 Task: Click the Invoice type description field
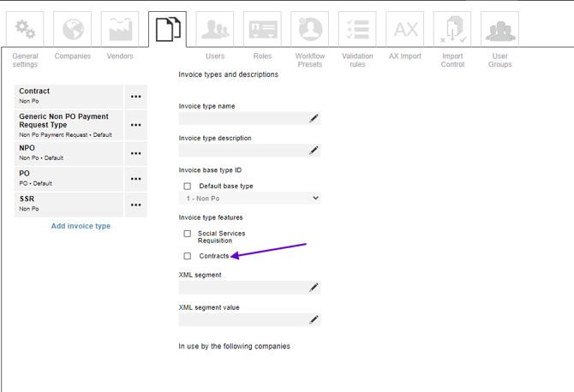pyautogui.click(x=249, y=151)
